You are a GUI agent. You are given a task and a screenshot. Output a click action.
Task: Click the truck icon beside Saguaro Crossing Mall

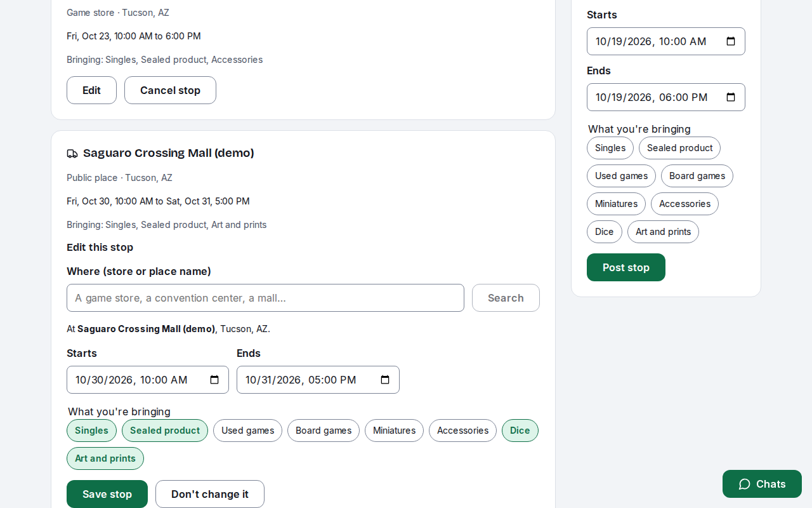coord(72,154)
